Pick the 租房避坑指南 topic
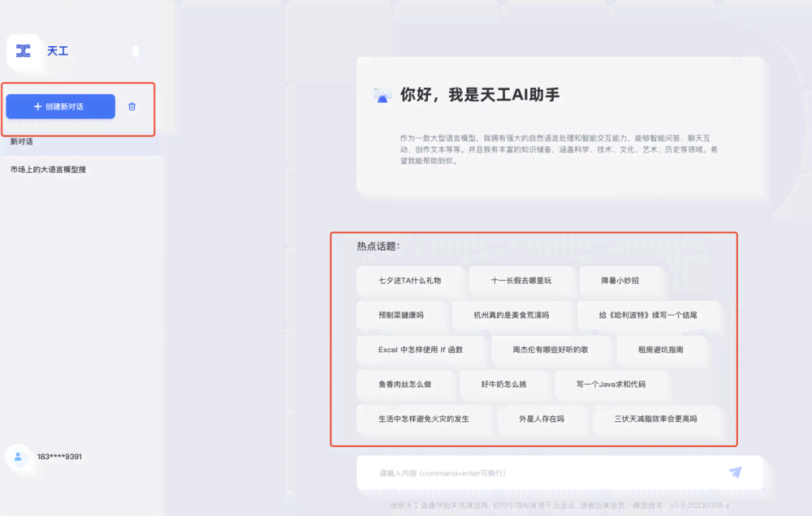This screenshot has width=812, height=516. 660,350
